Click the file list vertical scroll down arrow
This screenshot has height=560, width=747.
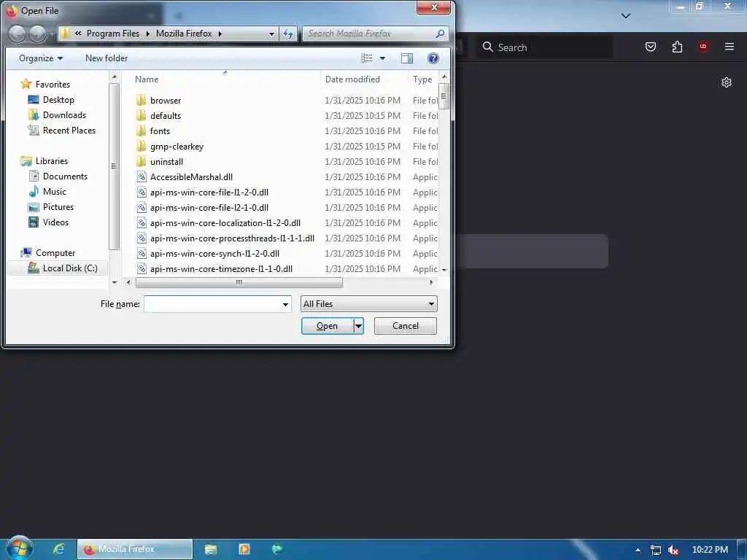[x=444, y=270]
